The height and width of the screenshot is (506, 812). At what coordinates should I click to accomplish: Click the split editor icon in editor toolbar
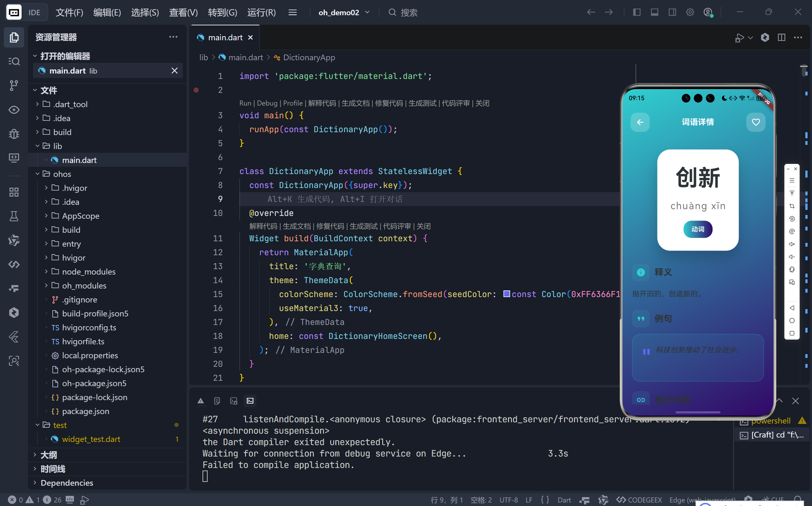click(781, 37)
